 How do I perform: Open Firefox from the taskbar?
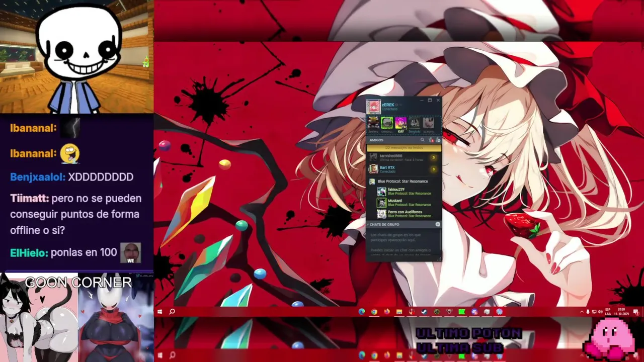click(387, 312)
